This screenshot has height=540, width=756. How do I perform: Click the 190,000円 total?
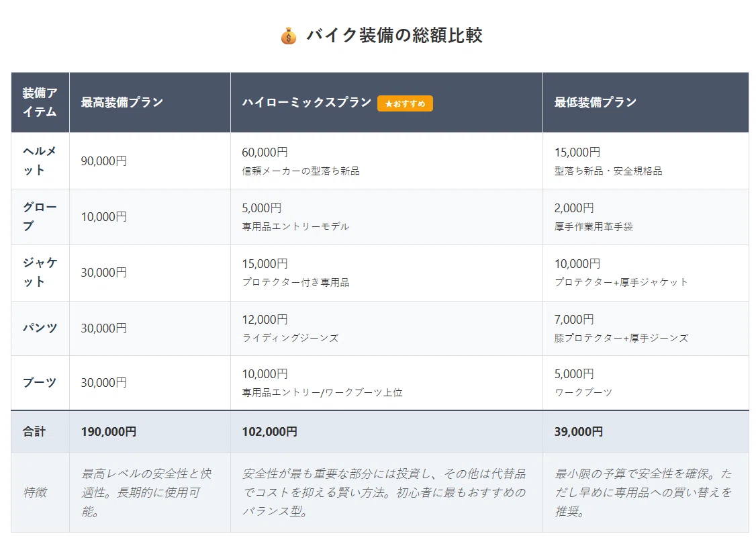(x=109, y=431)
